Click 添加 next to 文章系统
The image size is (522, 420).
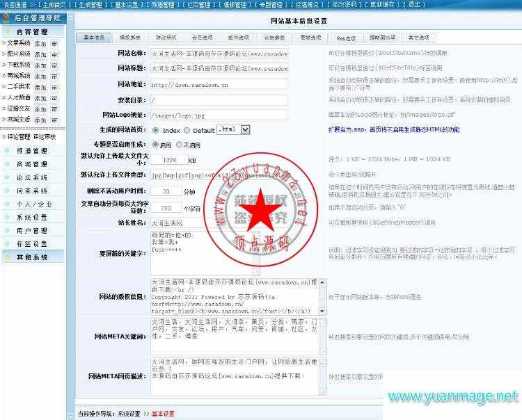40,44
